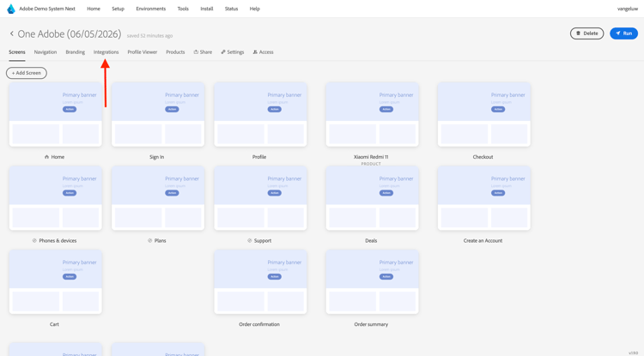Click hidden icon next to Plans
The width and height of the screenshot is (644, 356).
[150, 241]
